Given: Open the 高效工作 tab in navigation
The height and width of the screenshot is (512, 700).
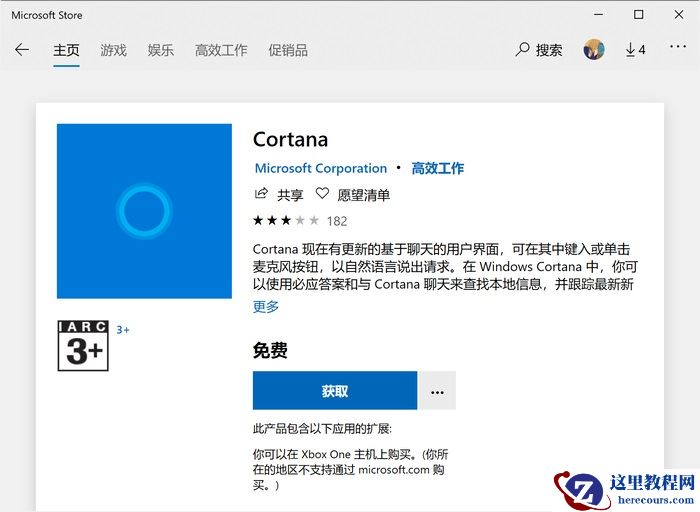Looking at the screenshot, I should point(221,50).
